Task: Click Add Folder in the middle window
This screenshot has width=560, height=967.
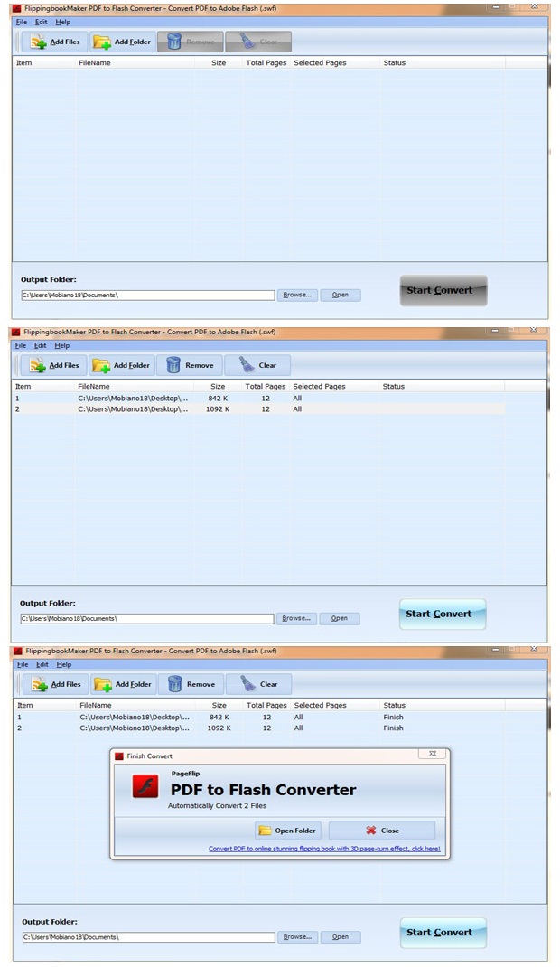Action: (x=121, y=365)
